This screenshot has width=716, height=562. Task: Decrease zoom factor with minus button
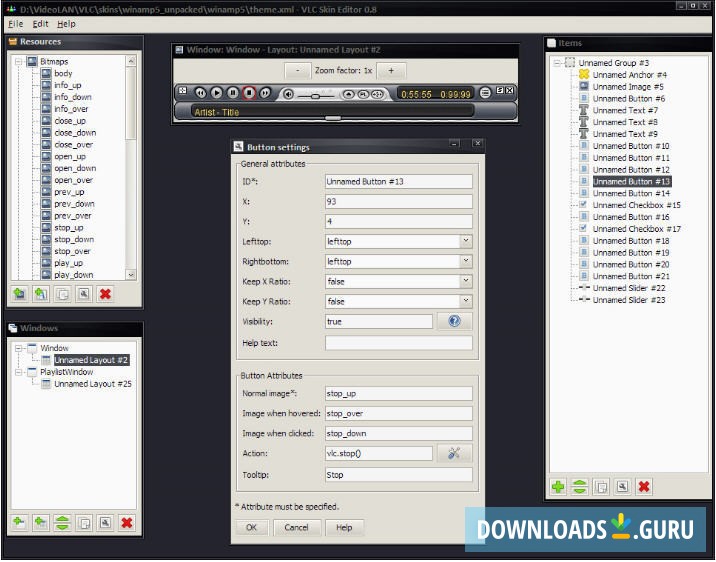click(x=298, y=71)
